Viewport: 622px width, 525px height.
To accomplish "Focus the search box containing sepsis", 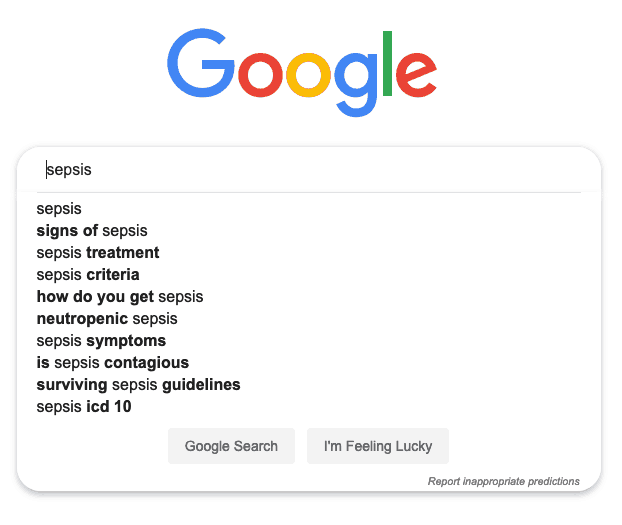I will tap(309, 170).
